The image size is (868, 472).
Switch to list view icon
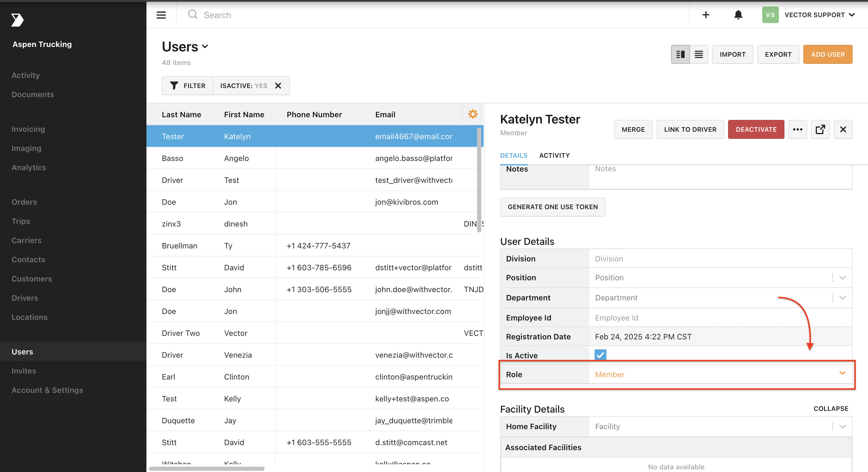click(699, 54)
